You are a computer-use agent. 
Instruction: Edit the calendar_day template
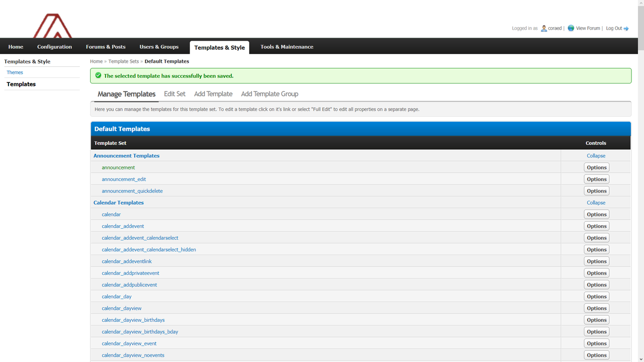pos(117,297)
